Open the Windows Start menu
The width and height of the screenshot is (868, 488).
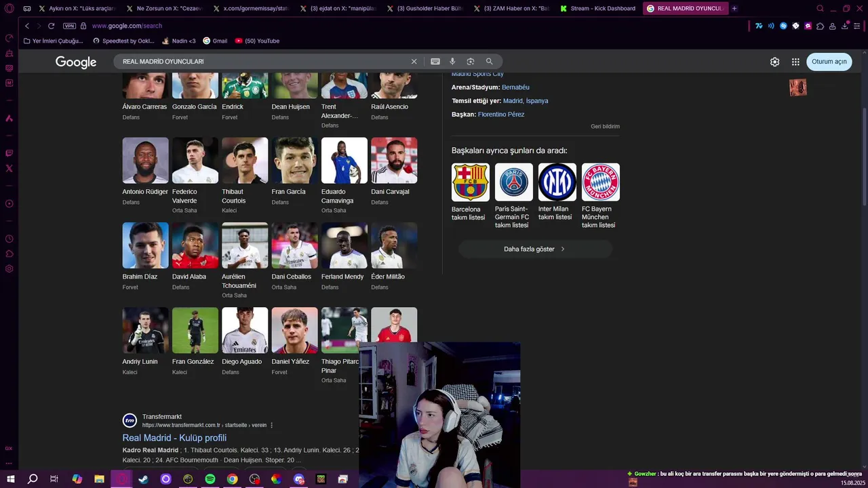10,479
